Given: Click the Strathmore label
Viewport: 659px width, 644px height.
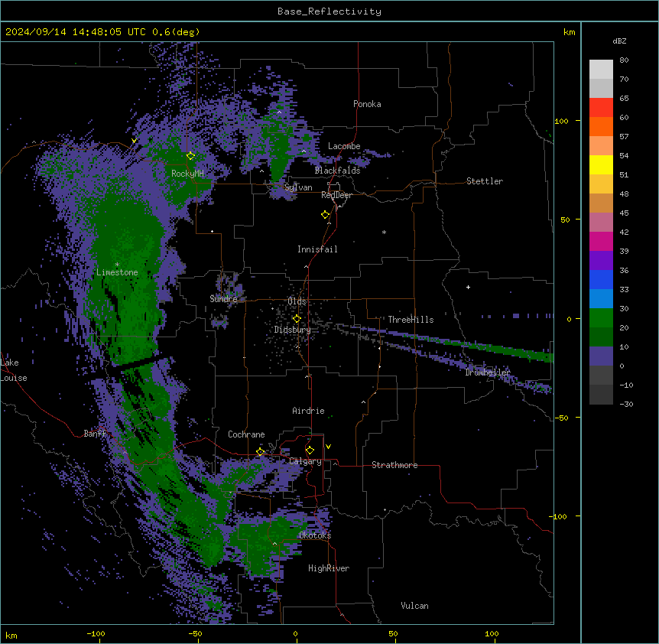Looking at the screenshot, I should click(x=394, y=465).
